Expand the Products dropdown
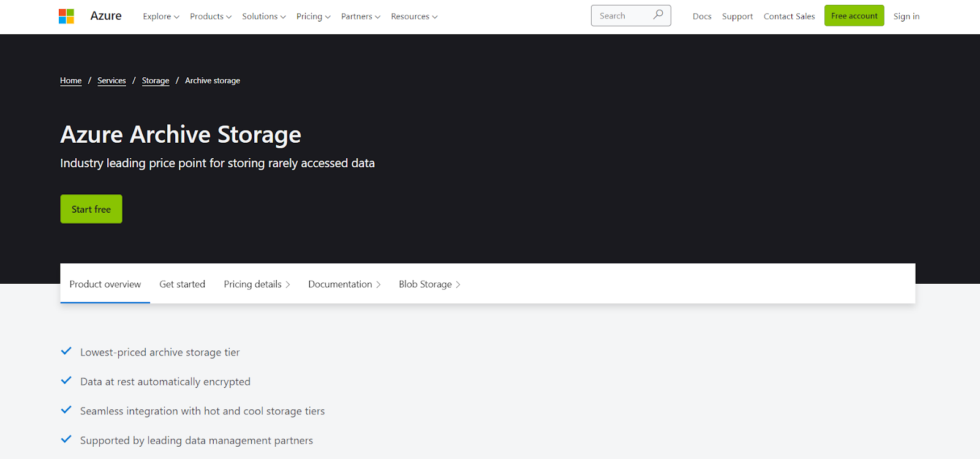The height and width of the screenshot is (459, 980). pyautogui.click(x=211, y=17)
